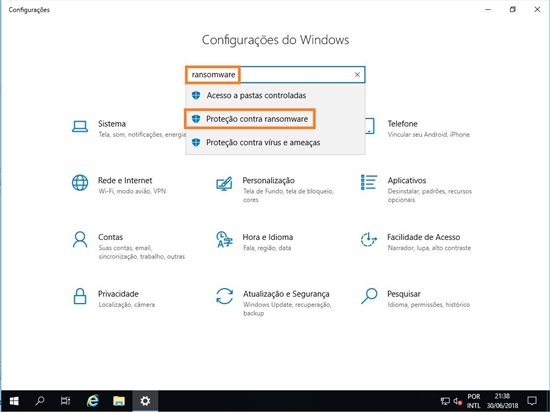Open the Aplicativos list icon
This screenshot has height=412, width=550.
point(369,182)
